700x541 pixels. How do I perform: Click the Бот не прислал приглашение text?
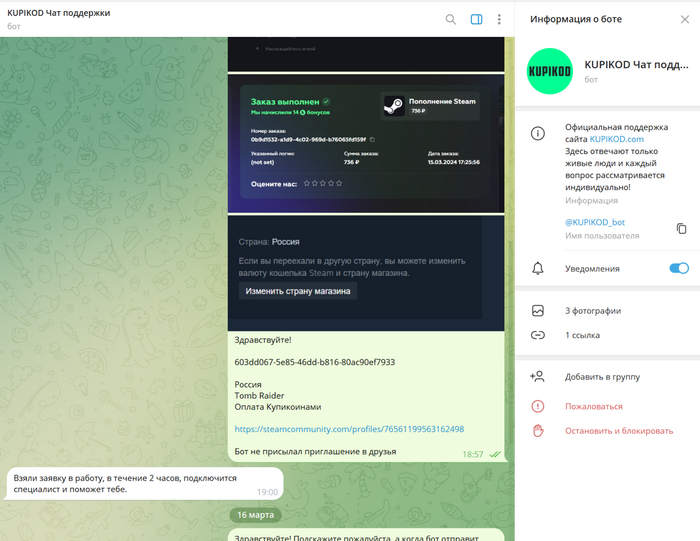point(315,451)
